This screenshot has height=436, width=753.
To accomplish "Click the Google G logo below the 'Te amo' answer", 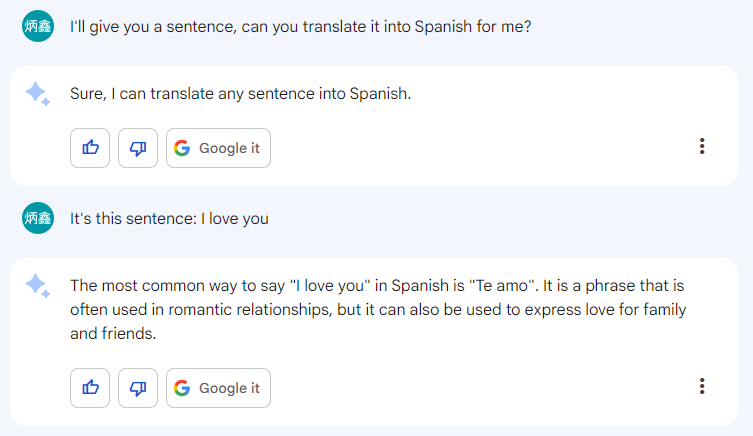I will pos(181,388).
